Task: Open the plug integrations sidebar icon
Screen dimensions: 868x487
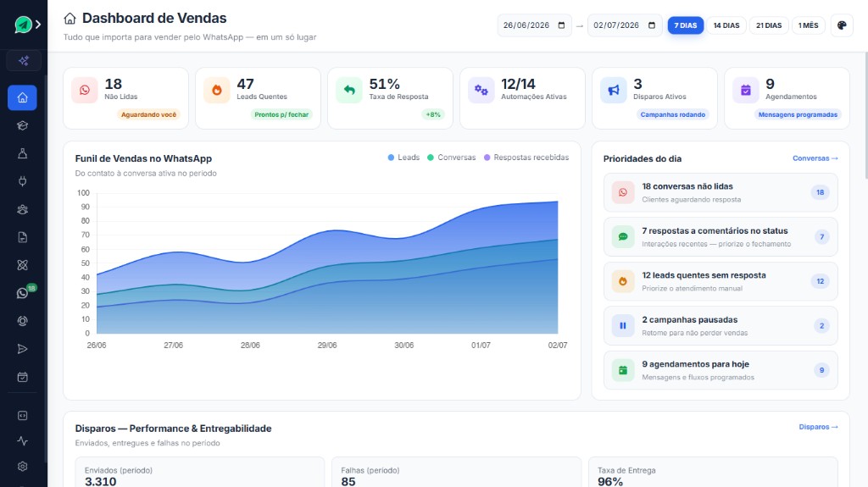Action: coord(22,181)
